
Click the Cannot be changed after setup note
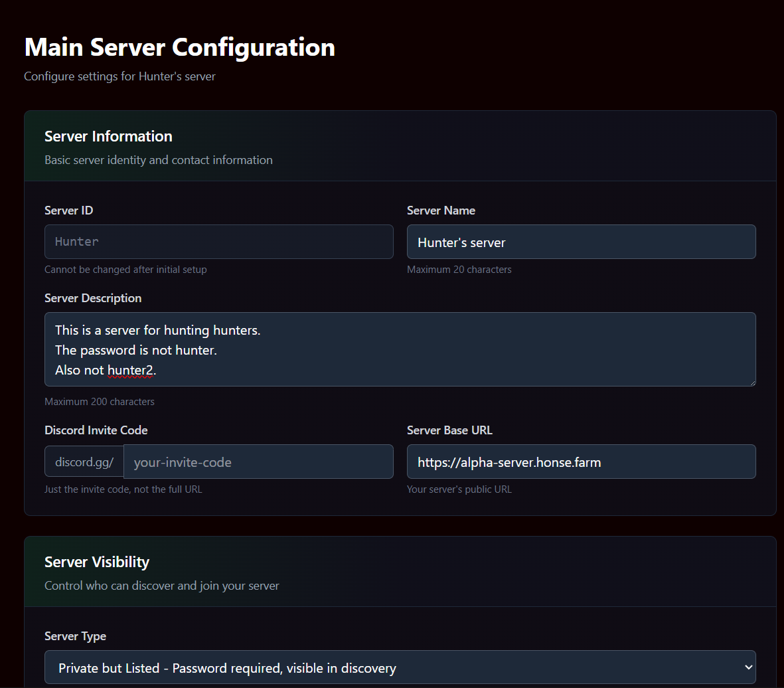point(125,269)
